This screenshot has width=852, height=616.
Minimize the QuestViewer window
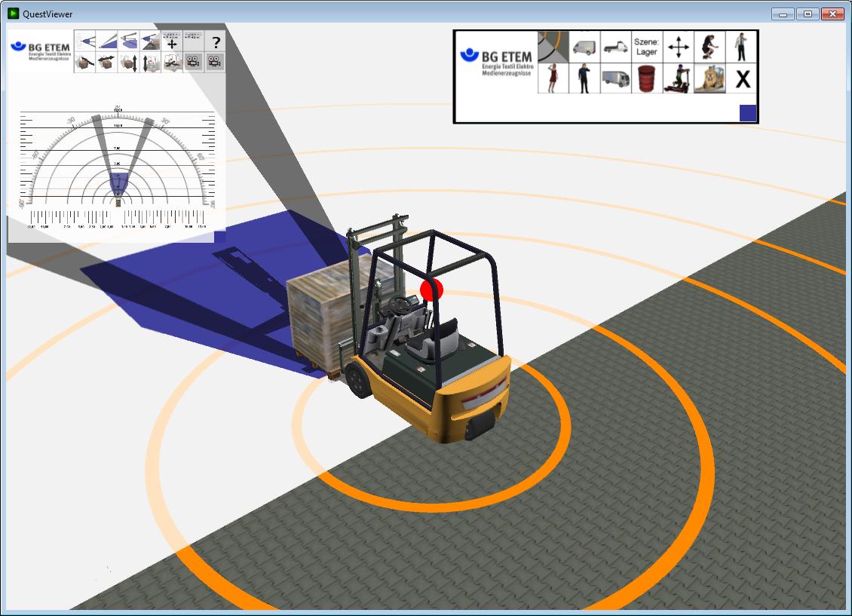[783, 14]
